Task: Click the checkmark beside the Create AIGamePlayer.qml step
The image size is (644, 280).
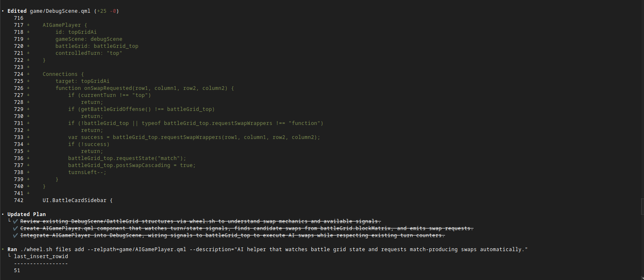Action: click(16, 228)
